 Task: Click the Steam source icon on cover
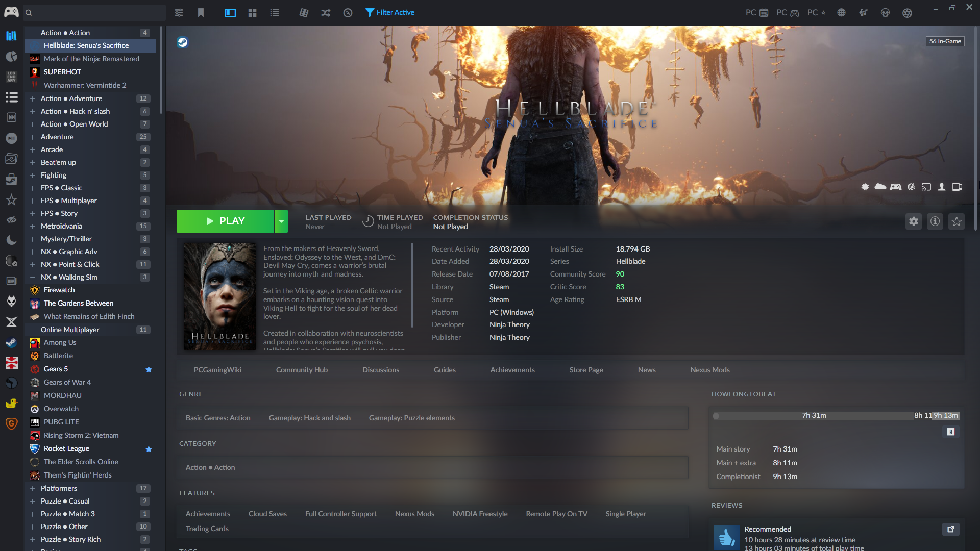tap(182, 42)
